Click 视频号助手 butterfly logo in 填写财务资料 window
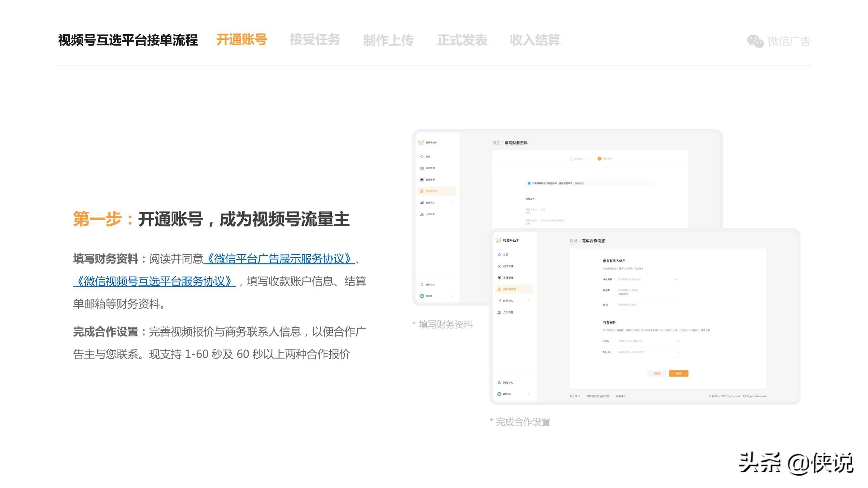This screenshot has width=868, height=488. click(x=421, y=142)
